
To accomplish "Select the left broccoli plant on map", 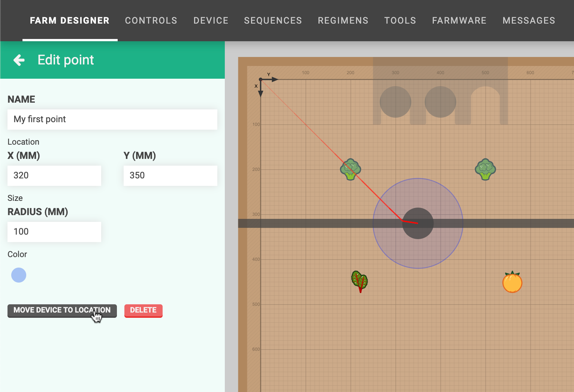I will click(350, 169).
